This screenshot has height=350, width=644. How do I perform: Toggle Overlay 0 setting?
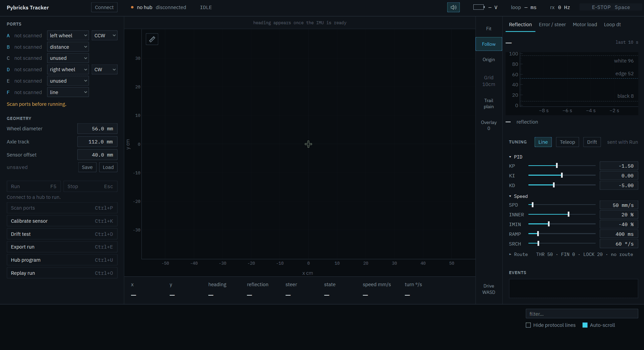click(x=489, y=125)
